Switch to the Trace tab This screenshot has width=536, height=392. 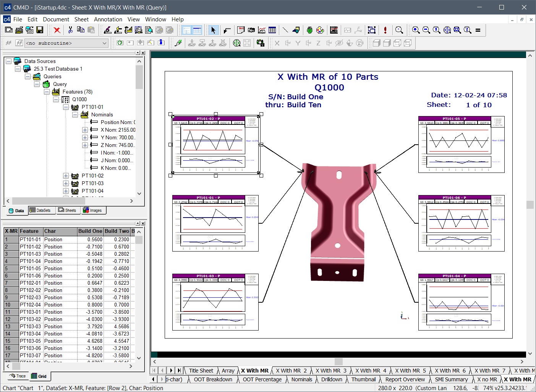click(18, 376)
